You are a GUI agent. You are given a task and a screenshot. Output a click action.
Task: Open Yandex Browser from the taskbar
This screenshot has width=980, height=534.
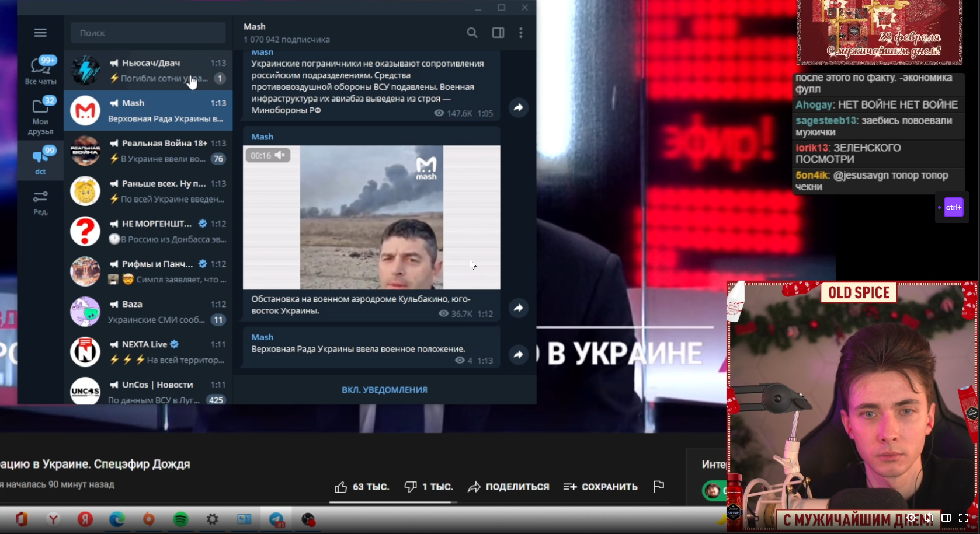click(53, 519)
